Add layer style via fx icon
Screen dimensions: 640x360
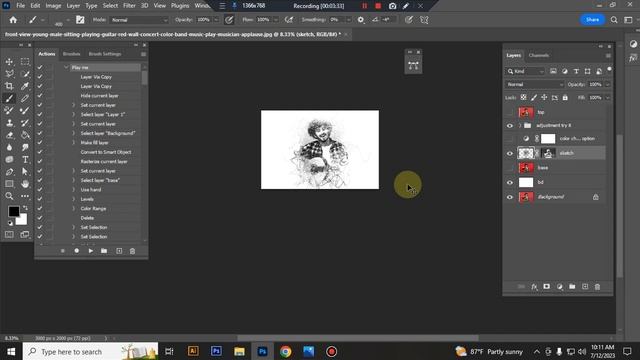pyautogui.click(x=534, y=287)
